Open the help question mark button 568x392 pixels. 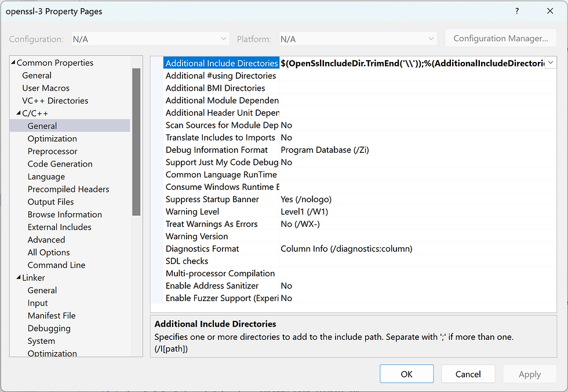(517, 11)
